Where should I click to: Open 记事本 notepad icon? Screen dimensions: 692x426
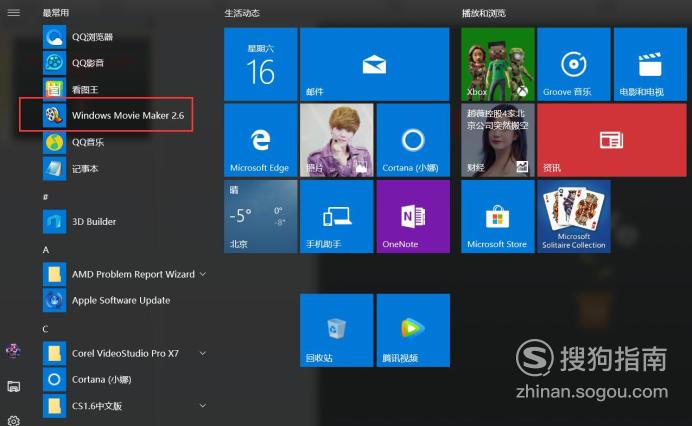click(x=54, y=169)
